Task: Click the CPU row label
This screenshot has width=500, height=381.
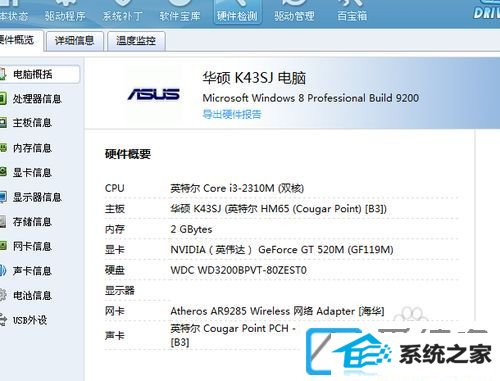Action: (x=115, y=188)
